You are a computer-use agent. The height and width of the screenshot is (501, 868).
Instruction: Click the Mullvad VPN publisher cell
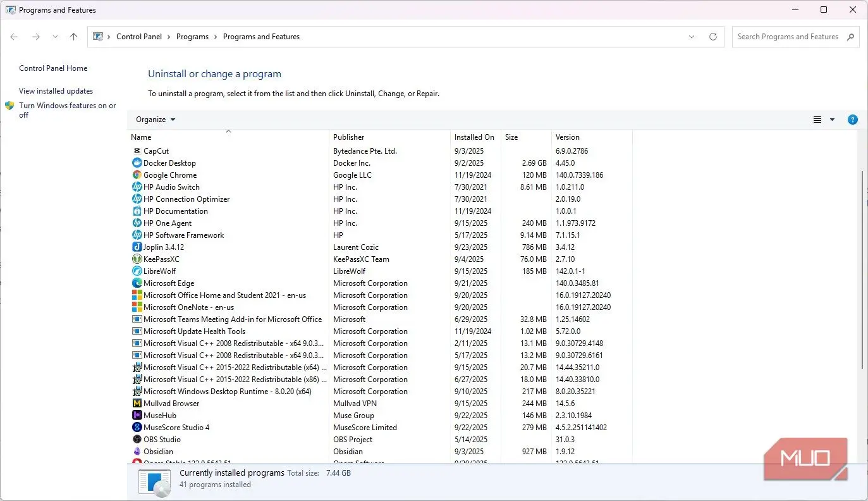(x=355, y=404)
